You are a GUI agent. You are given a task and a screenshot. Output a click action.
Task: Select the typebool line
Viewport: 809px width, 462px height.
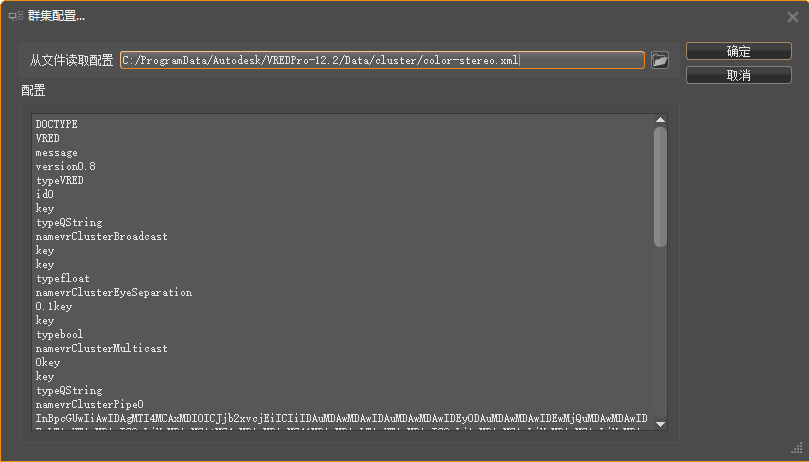pyautogui.click(x=59, y=334)
